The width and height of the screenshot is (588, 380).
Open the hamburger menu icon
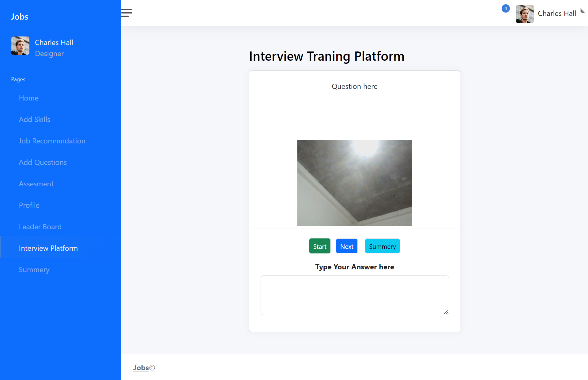pos(126,13)
